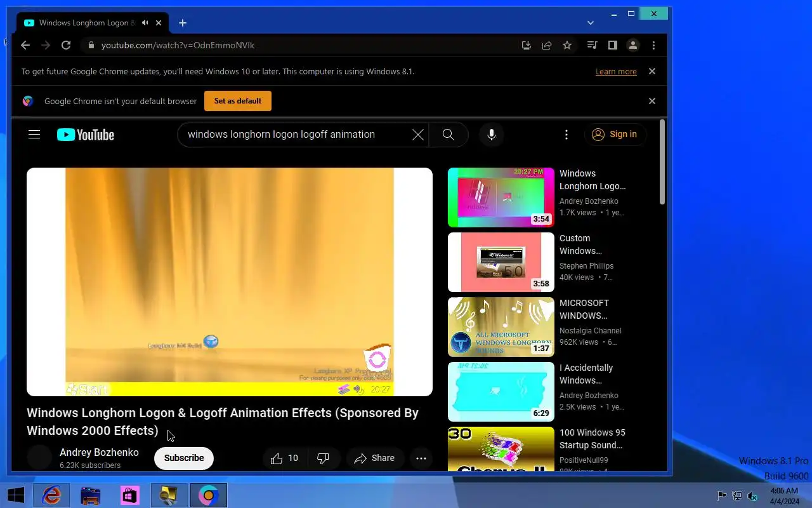Sign in to YouTube
This screenshot has width=812, height=508.
pos(615,135)
